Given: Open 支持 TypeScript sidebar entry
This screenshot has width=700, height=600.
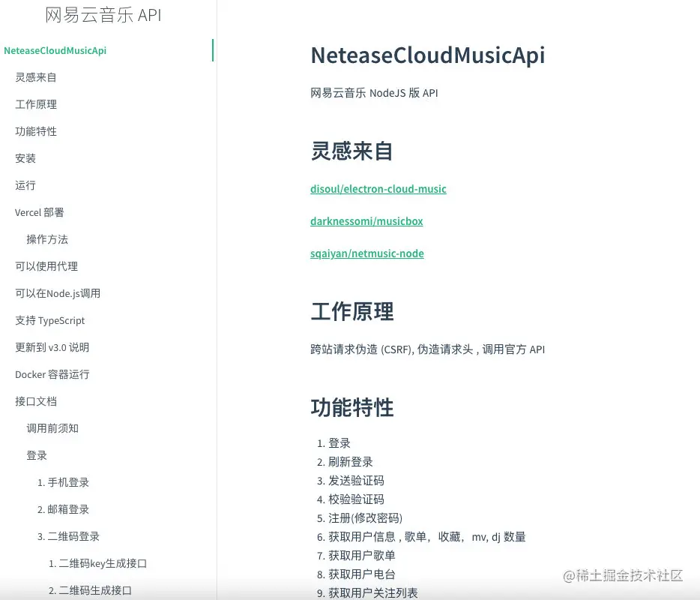Looking at the screenshot, I should pos(50,320).
